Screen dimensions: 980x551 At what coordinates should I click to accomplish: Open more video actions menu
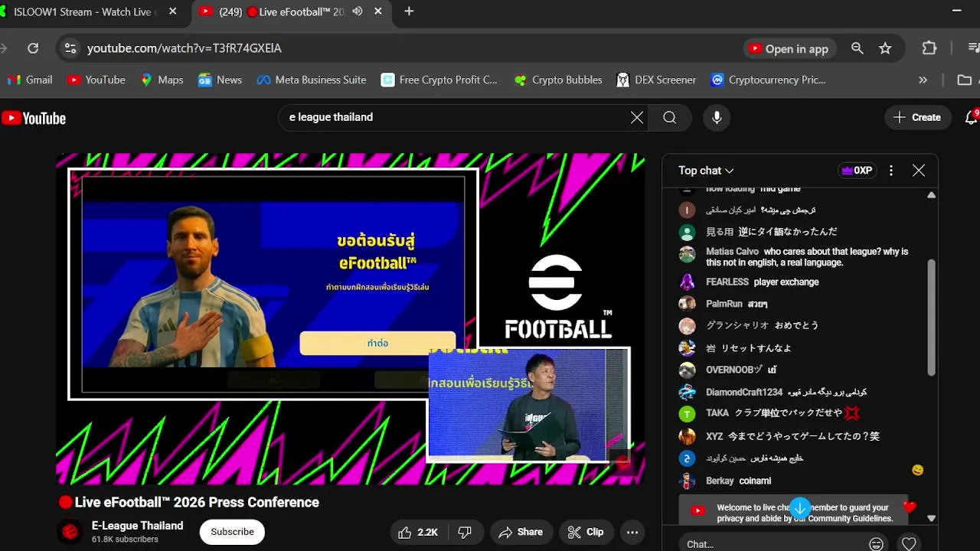pyautogui.click(x=632, y=532)
